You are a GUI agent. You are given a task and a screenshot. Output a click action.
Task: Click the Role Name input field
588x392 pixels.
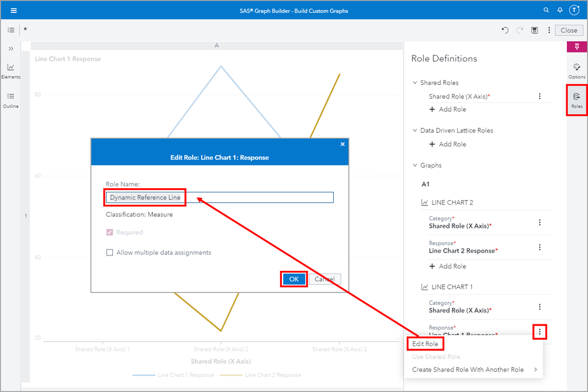220,197
